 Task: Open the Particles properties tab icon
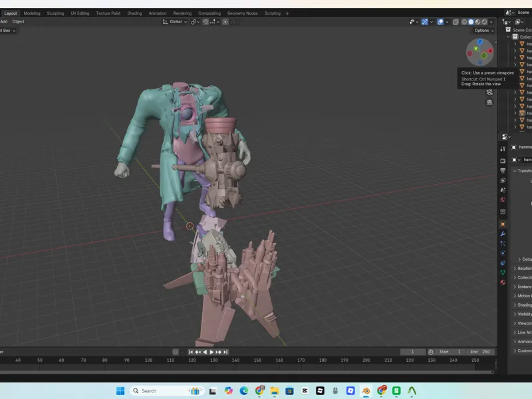(x=503, y=243)
